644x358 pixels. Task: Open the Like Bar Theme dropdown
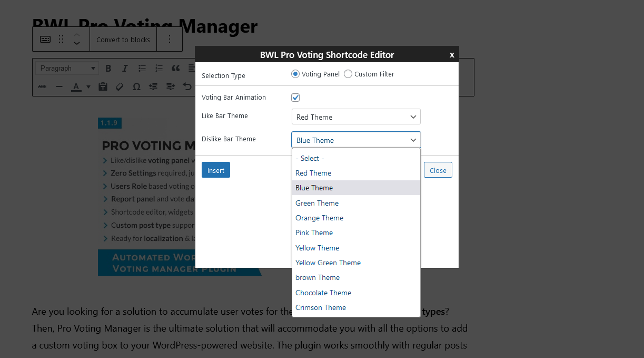point(356,117)
